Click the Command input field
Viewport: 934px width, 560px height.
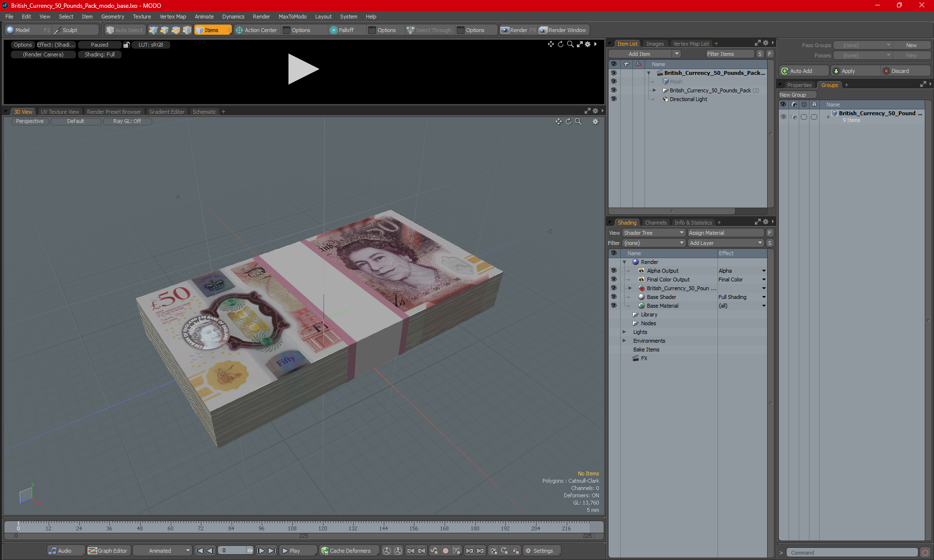pyautogui.click(x=852, y=553)
